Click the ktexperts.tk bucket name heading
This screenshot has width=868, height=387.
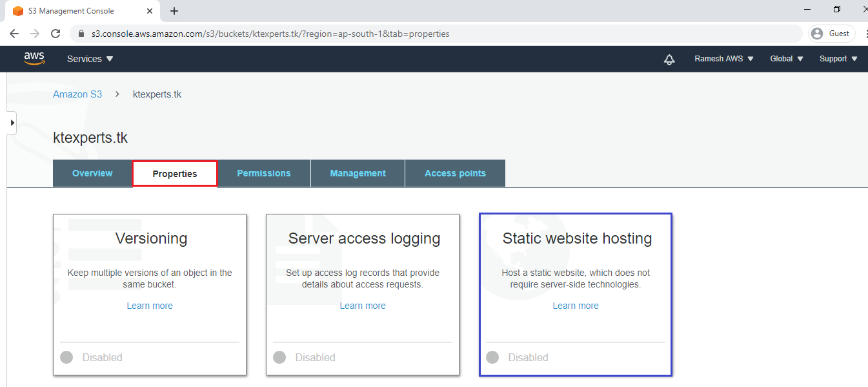[x=90, y=138]
